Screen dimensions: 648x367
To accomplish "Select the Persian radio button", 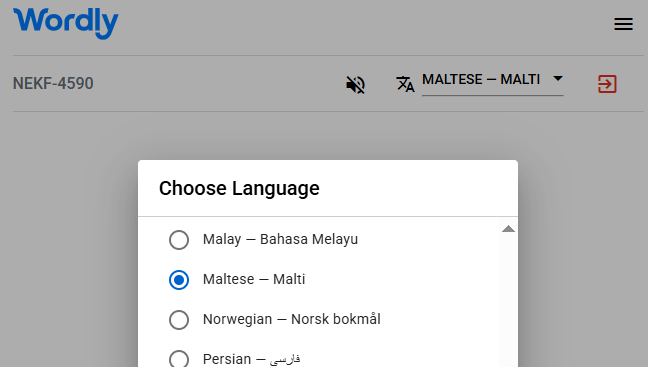I will [179, 359].
